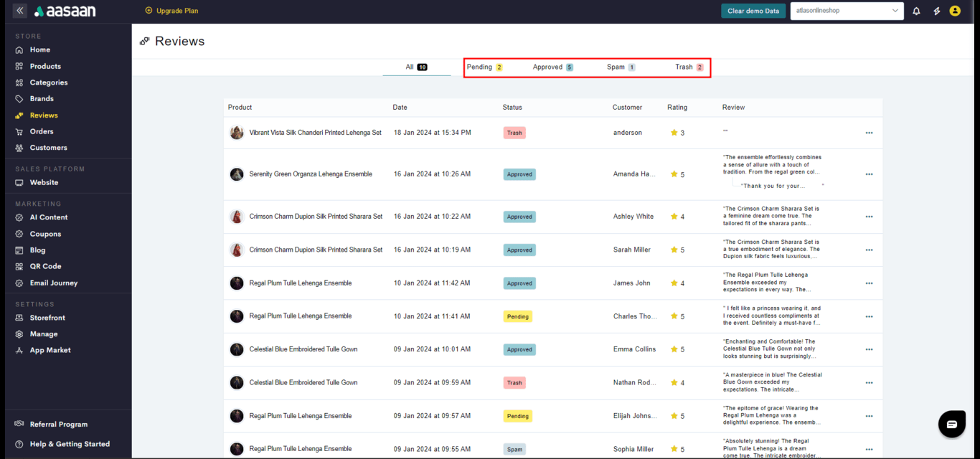
Task: Open the user profile avatar icon
Action: [x=955, y=11]
